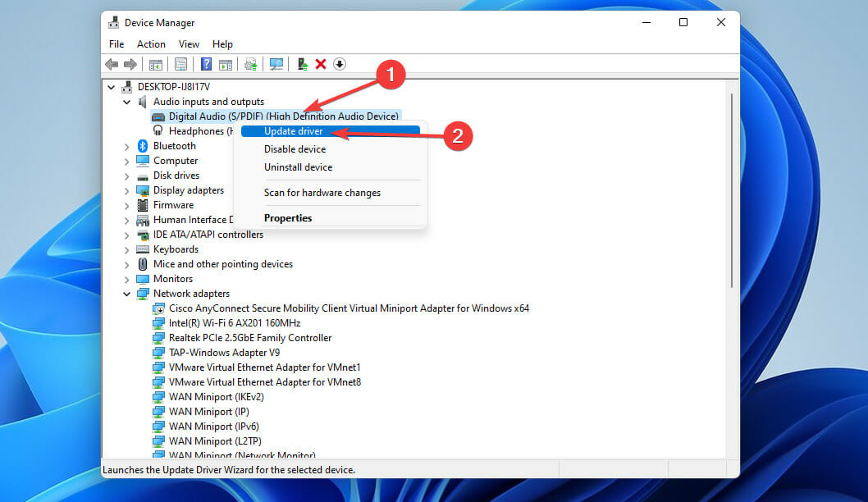Select WAN Miniport (IKEv2)
Viewport: 868px width, 502px height.
tap(217, 397)
